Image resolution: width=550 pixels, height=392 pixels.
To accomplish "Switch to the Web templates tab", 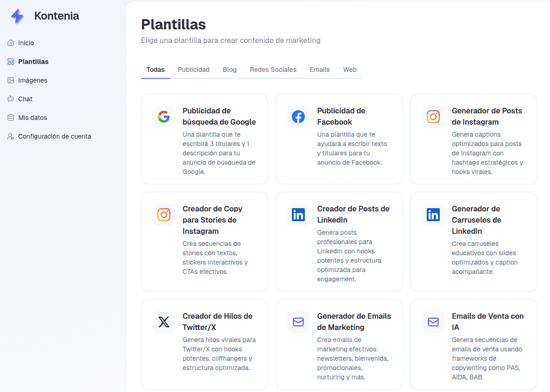I will pos(350,69).
